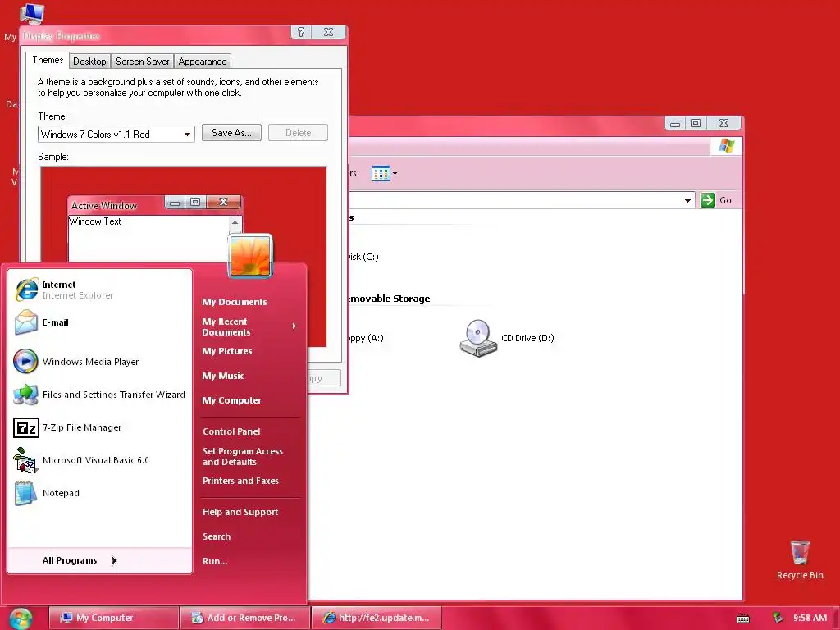Click the Views toolbar icon in My Computer
The width and height of the screenshot is (840, 630).
point(381,174)
